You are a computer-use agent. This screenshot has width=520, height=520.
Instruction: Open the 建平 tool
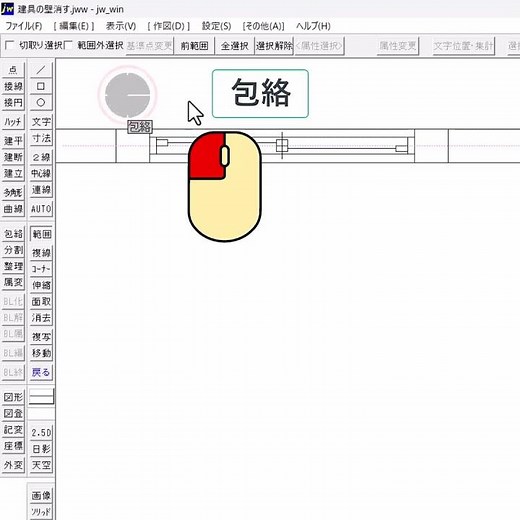(x=13, y=141)
